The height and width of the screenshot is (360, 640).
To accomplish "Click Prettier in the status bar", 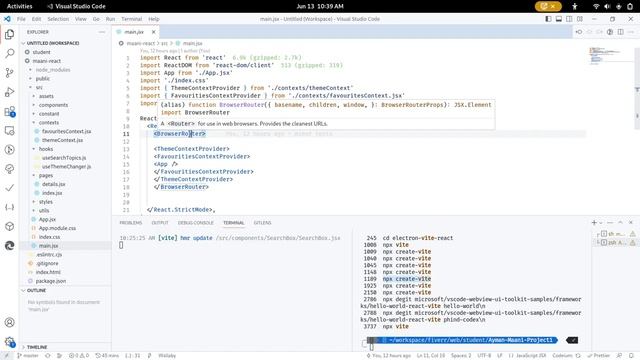I will pyautogui.click(x=599, y=356).
